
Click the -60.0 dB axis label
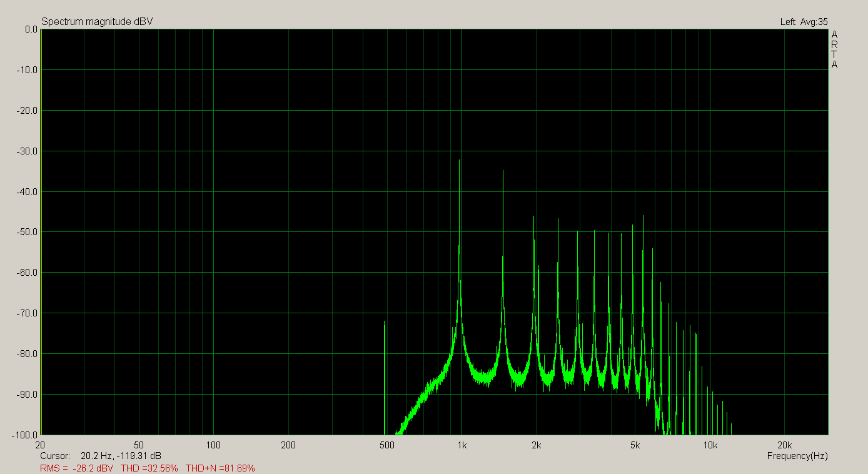click(x=26, y=273)
